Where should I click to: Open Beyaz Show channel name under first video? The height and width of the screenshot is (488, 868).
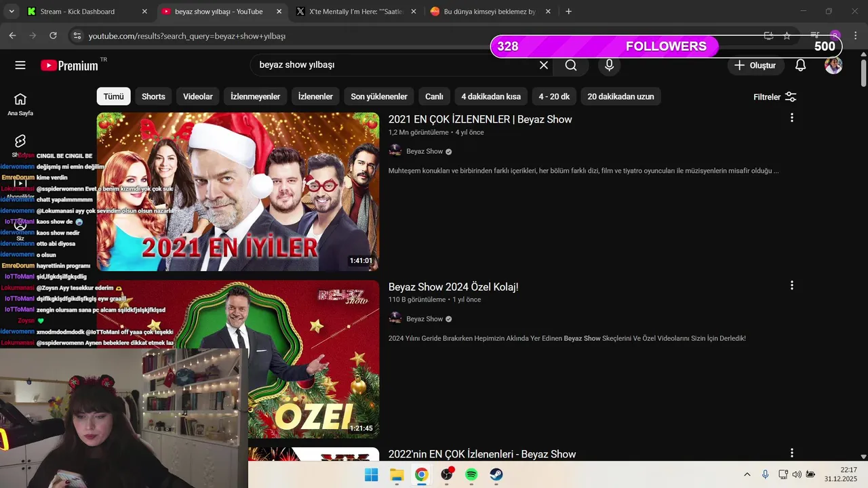click(425, 151)
